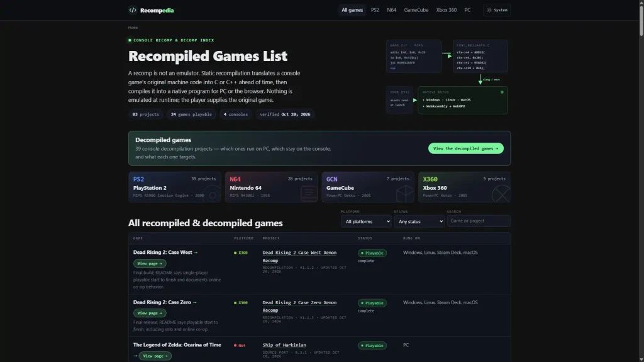
Task: Open the Xbox 360 platform card
Action: [x=465, y=187]
